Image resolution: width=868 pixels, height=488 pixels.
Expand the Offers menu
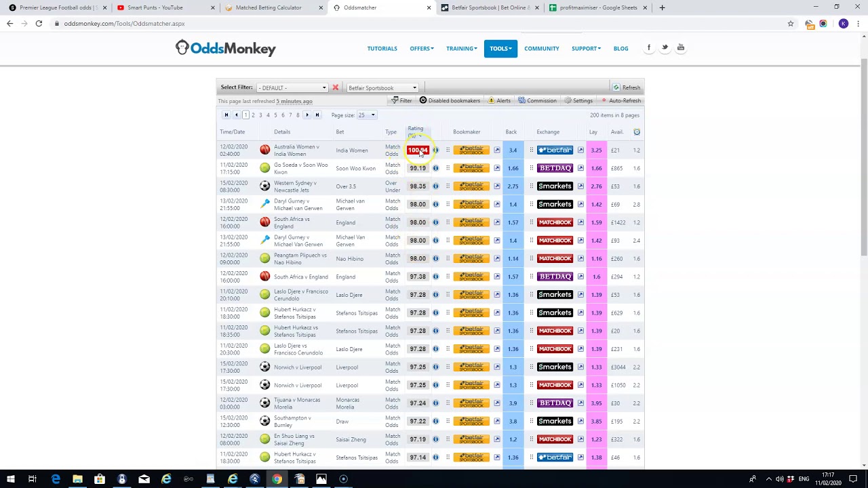tap(421, 48)
